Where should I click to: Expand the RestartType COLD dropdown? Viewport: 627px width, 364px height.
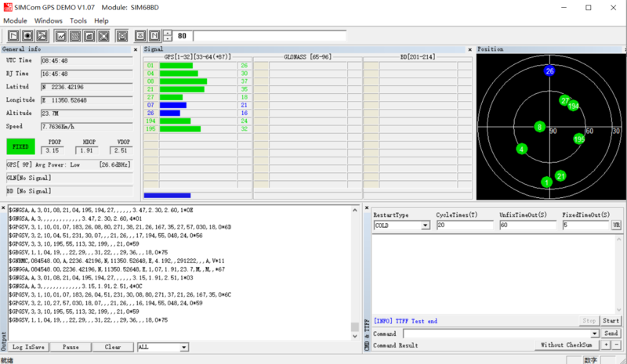[x=426, y=225]
